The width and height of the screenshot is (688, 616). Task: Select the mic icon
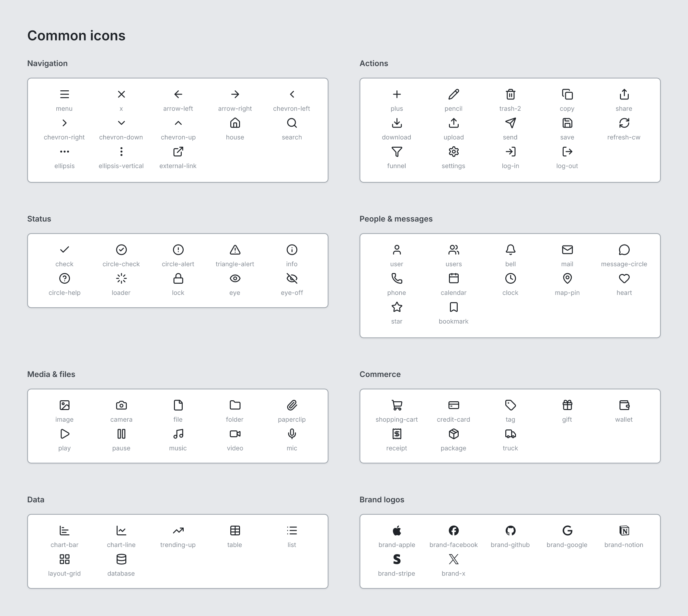click(x=292, y=434)
